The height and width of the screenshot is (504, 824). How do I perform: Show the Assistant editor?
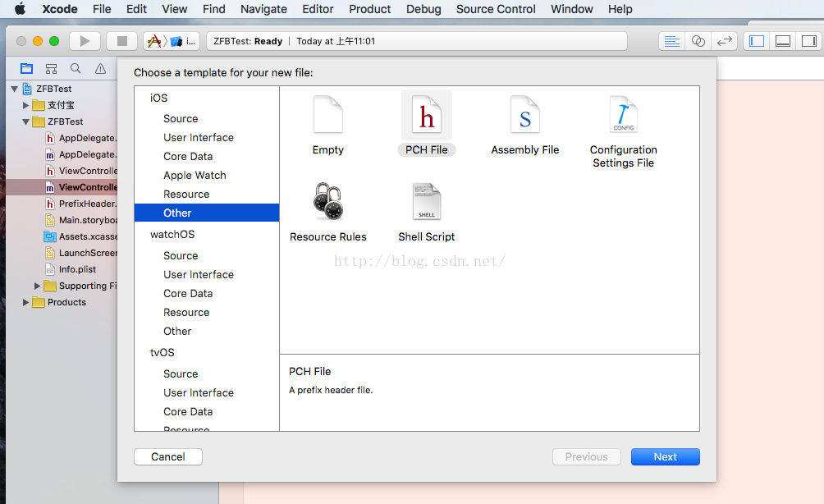(698, 41)
